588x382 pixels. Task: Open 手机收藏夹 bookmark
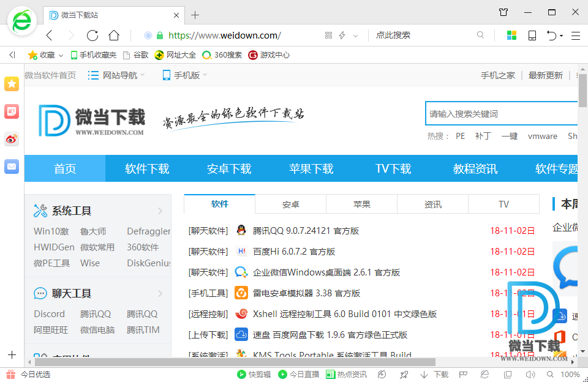[x=94, y=55]
